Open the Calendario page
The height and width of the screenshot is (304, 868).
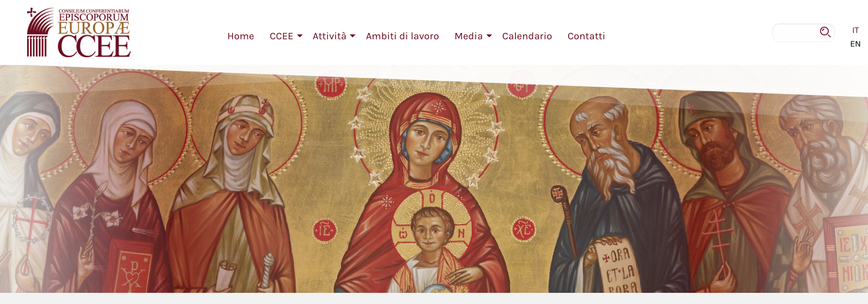(x=527, y=36)
